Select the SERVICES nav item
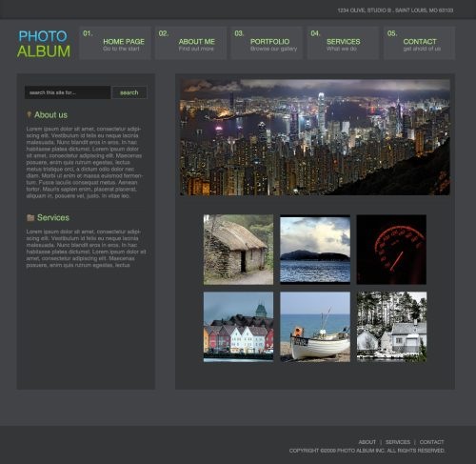The height and width of the screenshot is (464, 476). click(x=343, y=43)
